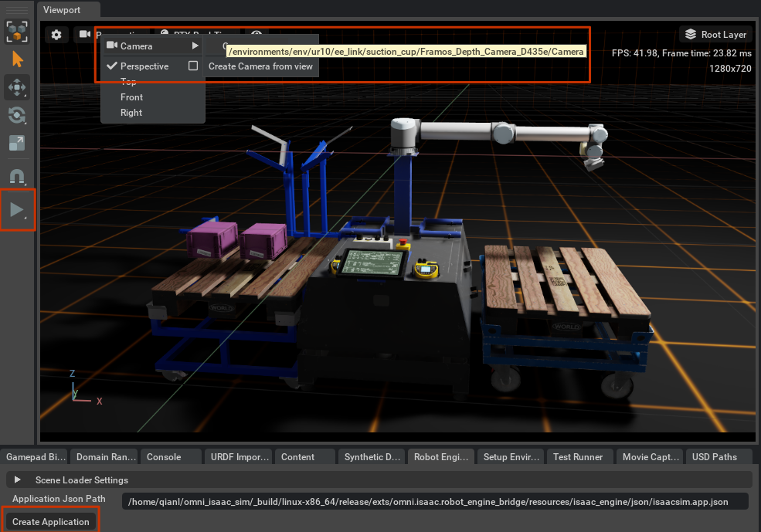Click the selection mode icon in the toolbar
This screenshot has height=532, width=761.
[17, 32]
